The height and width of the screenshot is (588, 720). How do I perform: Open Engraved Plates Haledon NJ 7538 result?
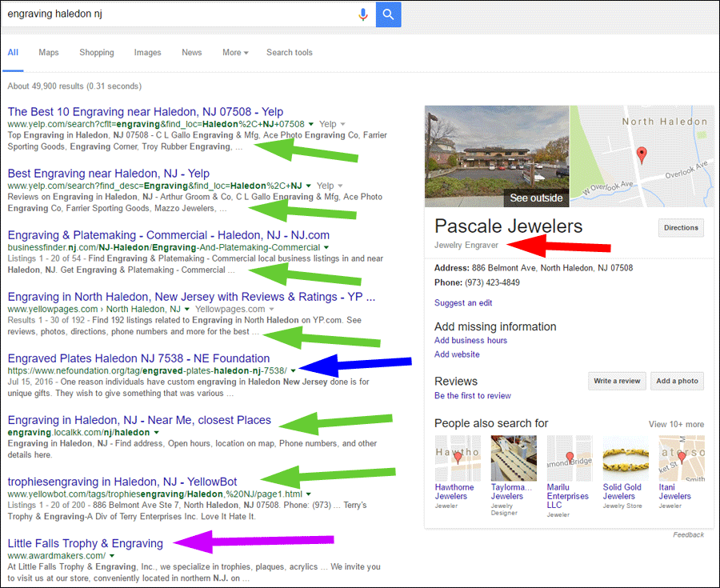[x=138, y=358]
